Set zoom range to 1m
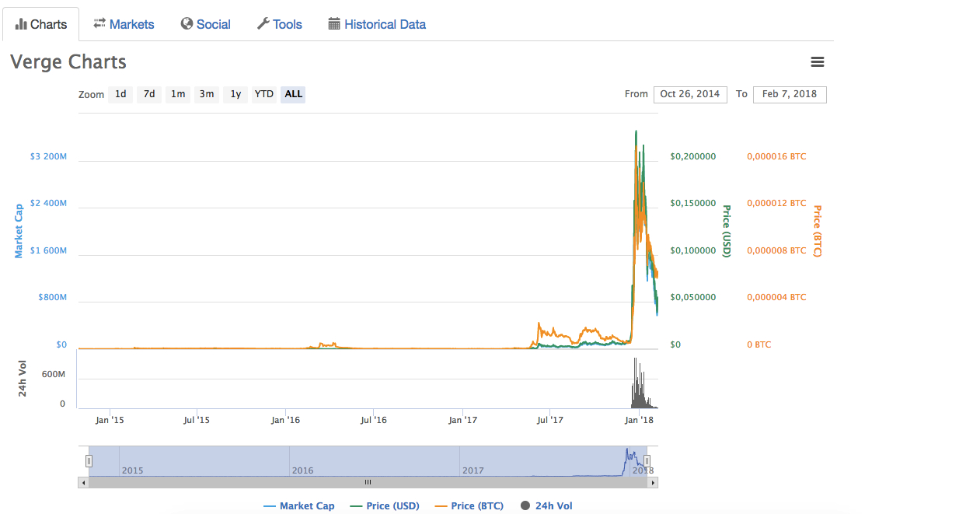Image resolution: width=980 pixels, height=514 pixels. (178, 94)
